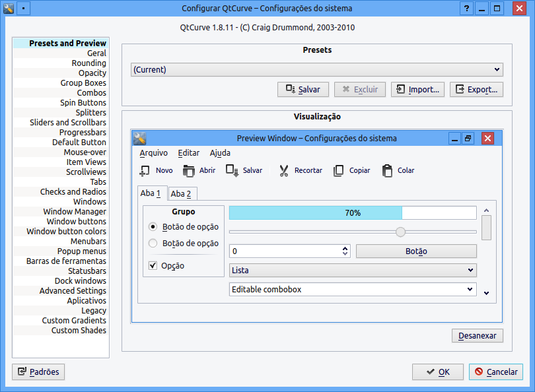Open the Default Button settings page

(61, 142)
